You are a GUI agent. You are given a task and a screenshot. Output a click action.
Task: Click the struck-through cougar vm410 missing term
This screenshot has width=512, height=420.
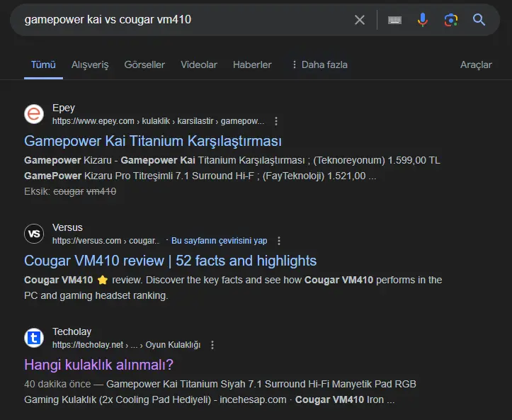click(x=84, y=191)
